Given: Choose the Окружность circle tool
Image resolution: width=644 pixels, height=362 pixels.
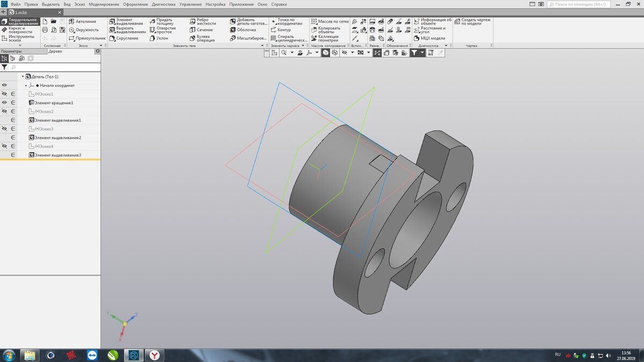Looking at the screenshot, I should click(x=83, y=30).
